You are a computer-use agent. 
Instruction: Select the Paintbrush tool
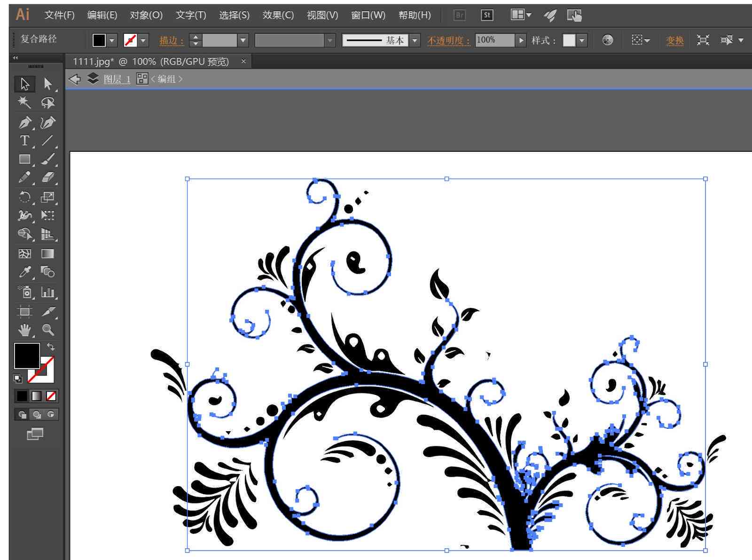click(47, 159)
